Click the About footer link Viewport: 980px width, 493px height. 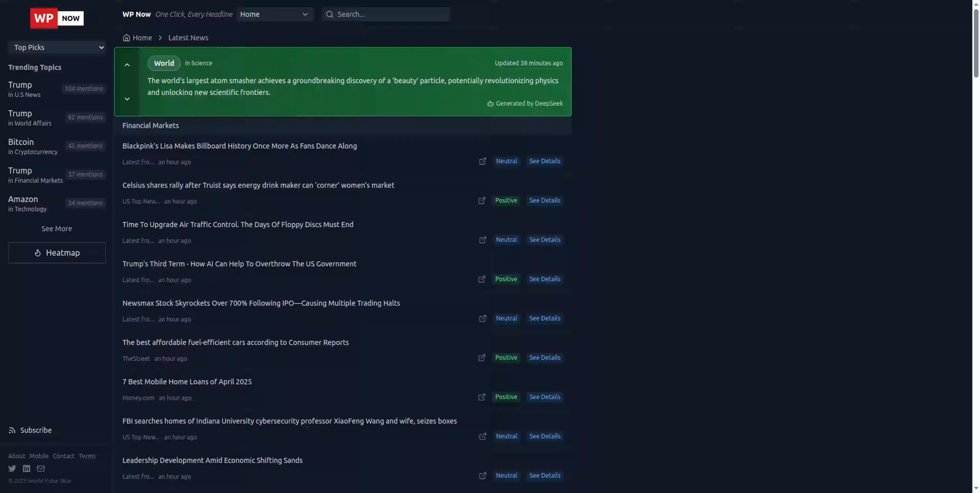(x=16, y=456)
